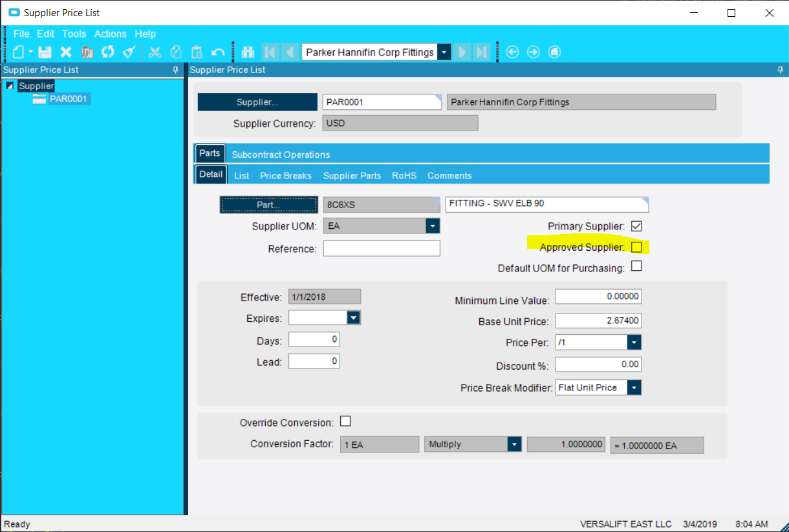Click VERSALIFT EAST LLC in status bar

point(625,524)
